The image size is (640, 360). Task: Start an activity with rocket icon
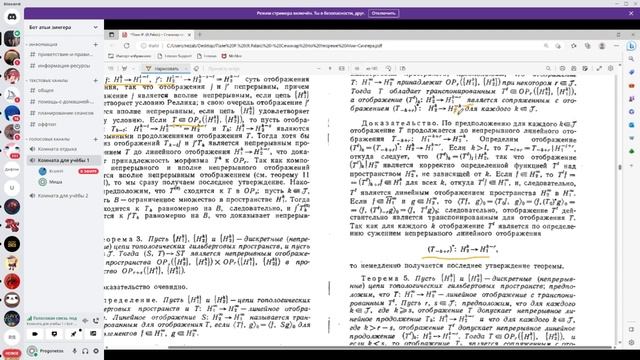(x=73, y=334)
